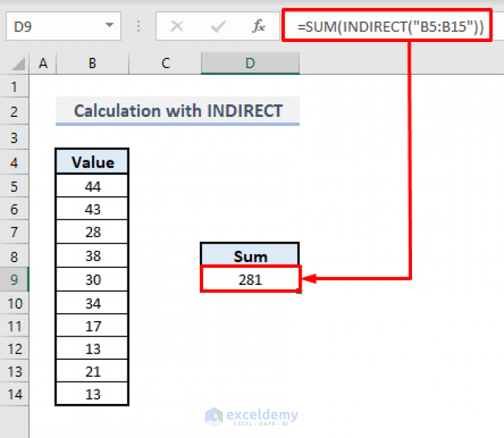Click the 'Value' header cell
Viewport: 504px width, 438px height.
click(x=92, y=162)
